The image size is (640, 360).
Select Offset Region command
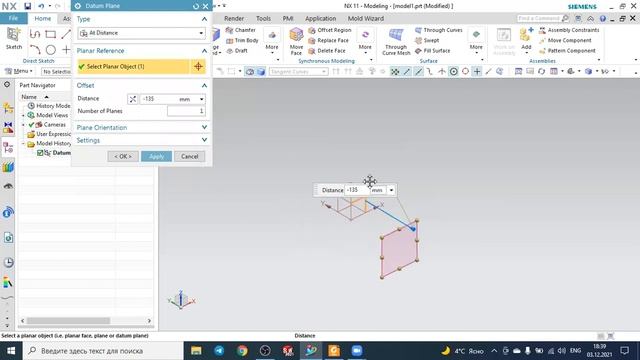click(330, 30)
